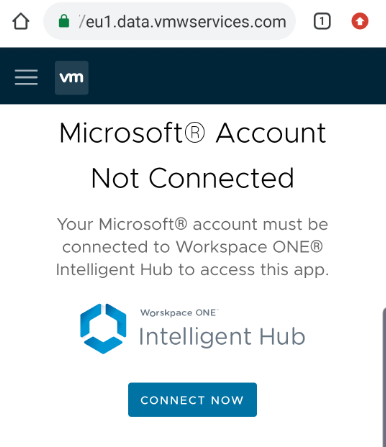
Task: Click the line 'connected to Workspace ONE®'
Action: pyautogui.click(x=192, y=247)
